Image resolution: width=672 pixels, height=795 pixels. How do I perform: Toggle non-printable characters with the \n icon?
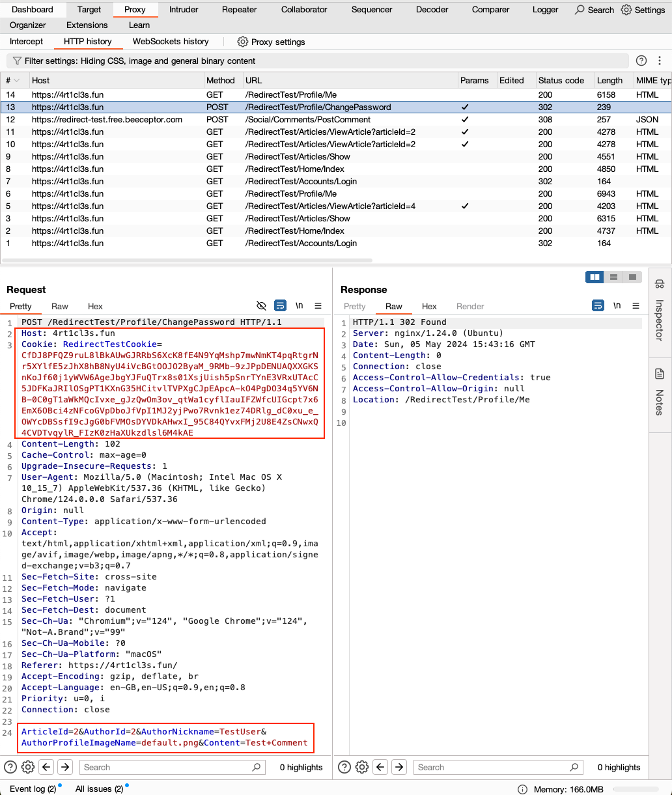click(299, 305)
